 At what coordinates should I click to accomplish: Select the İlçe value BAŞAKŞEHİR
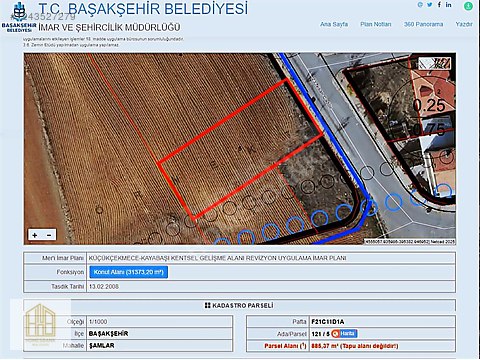coord(108,334)
